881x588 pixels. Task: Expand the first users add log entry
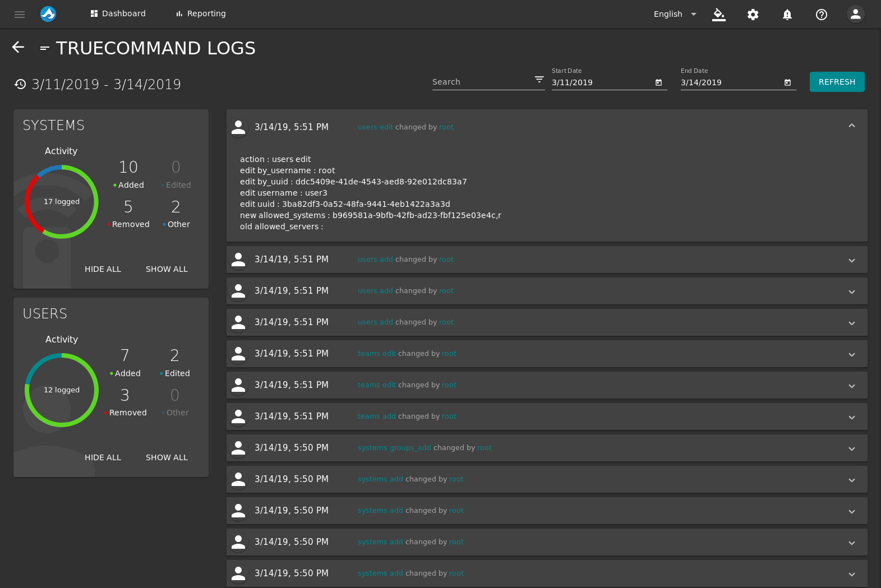point(852,260)
